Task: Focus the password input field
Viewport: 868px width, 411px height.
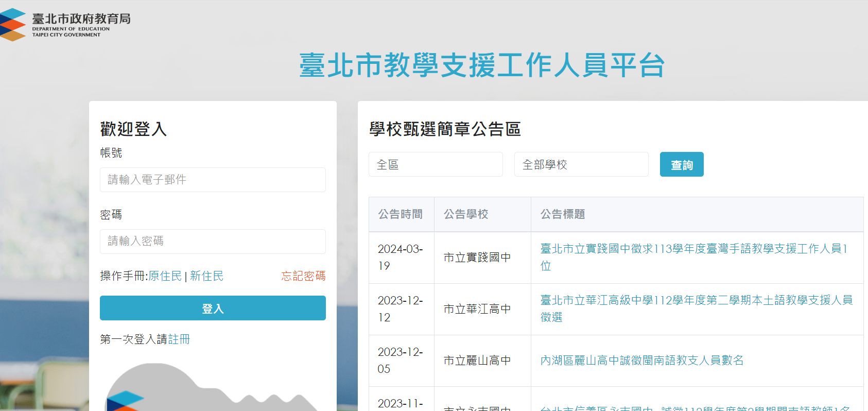Action: pos(213,242)
